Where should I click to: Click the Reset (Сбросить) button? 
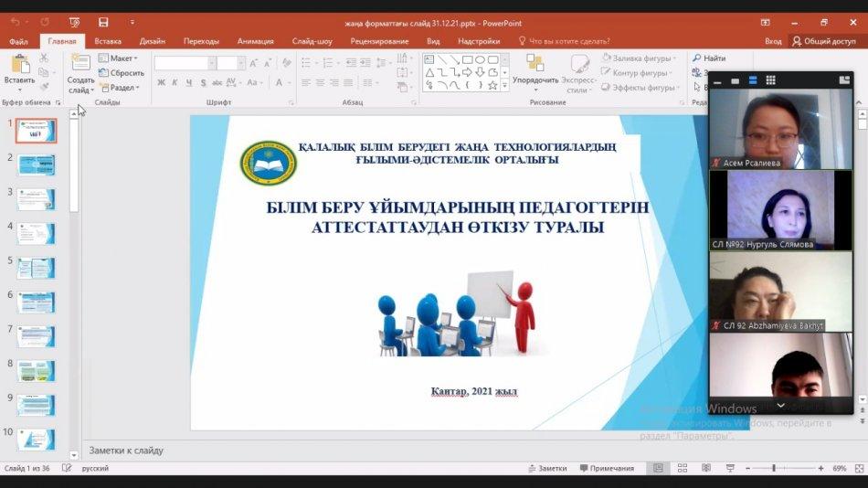pos(122,73)
